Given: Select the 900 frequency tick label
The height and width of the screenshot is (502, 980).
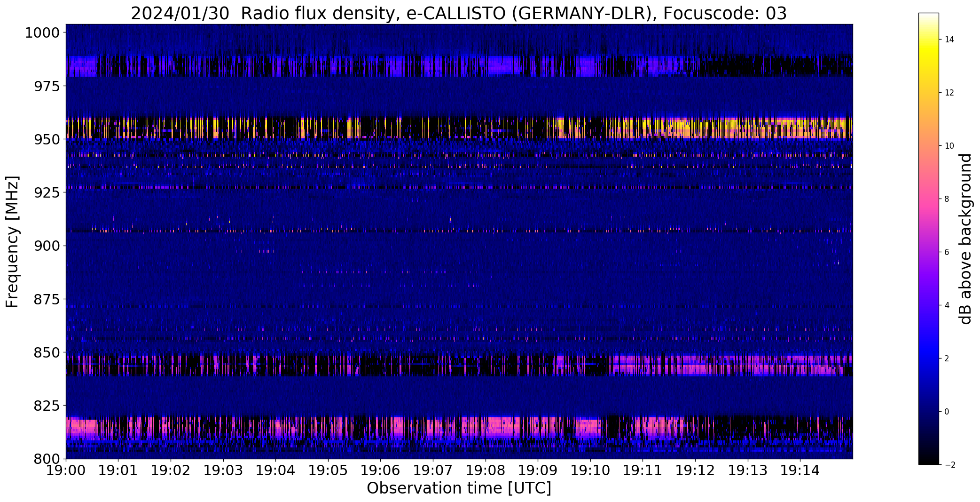Looking at the screenshot, I should tap(47, 246).
